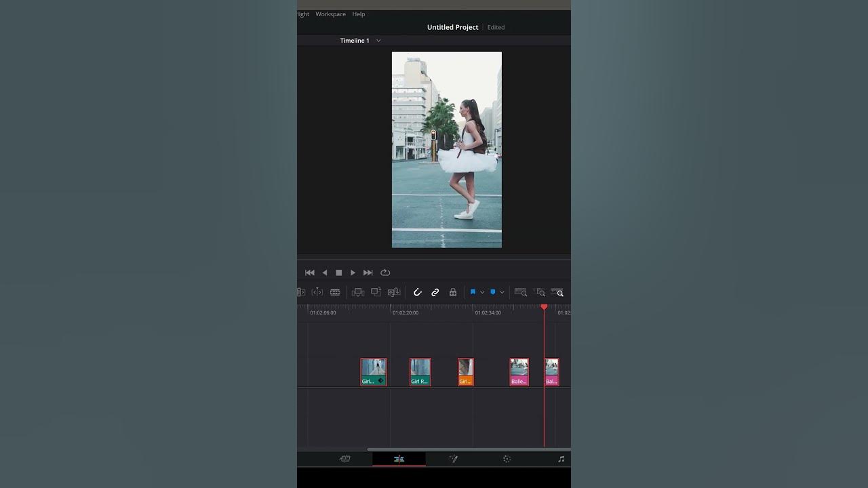Image resolution: width=868 pixels, height=488 pixels.
Task: Click ruler at 01:02:34:00 timecode
Action: [488, 312]
